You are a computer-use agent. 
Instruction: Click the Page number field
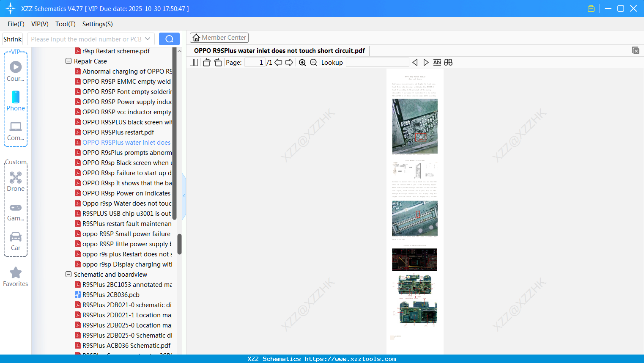[255, 63]
